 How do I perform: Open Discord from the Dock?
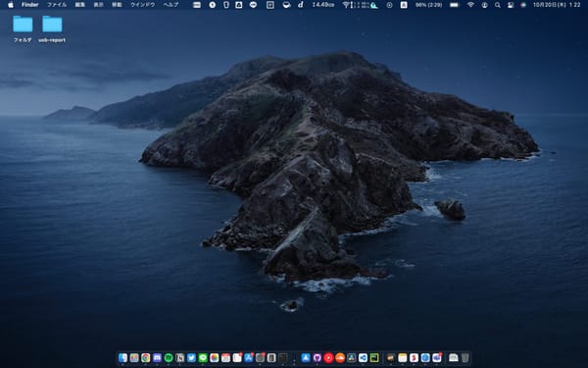pyautogui.click(x=157, y=358)
